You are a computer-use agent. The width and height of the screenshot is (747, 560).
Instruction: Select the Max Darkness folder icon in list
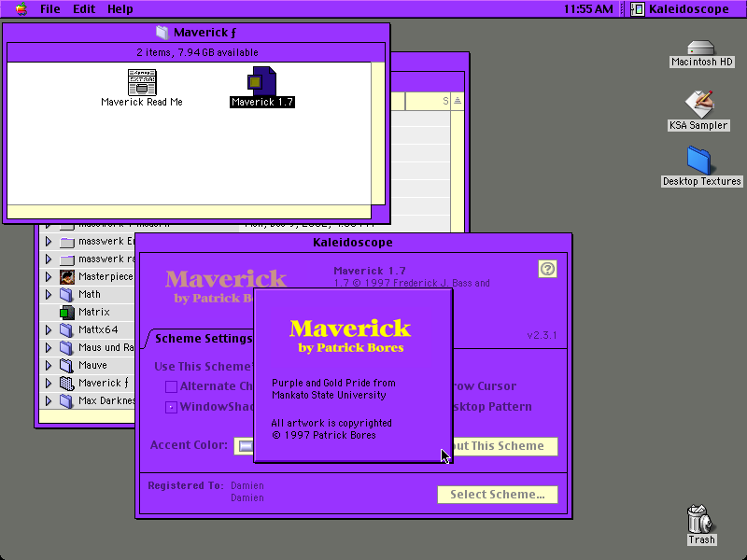[66, 400]
